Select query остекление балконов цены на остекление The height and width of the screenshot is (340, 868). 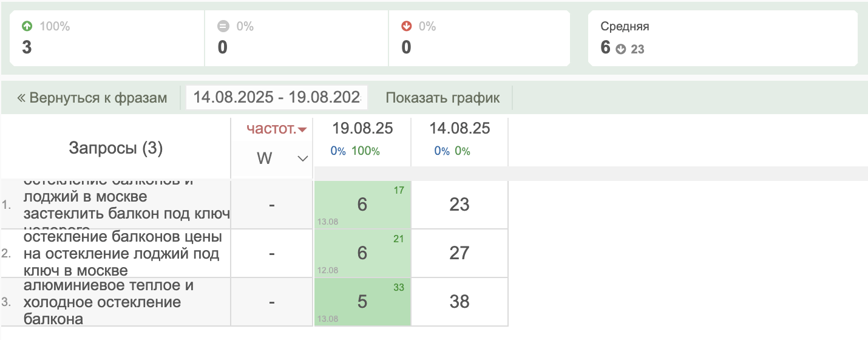tap(121, 253)
